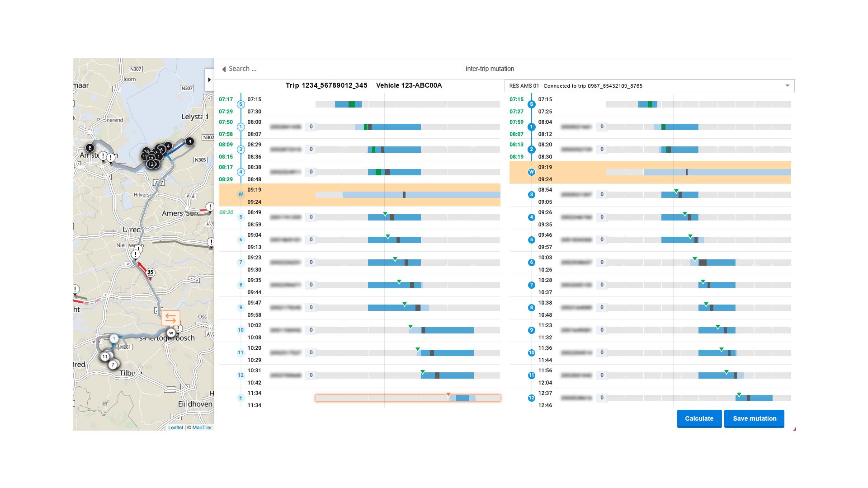
Task: Select stop 5 circle in the left trip timeline
Action: (241, 217)
